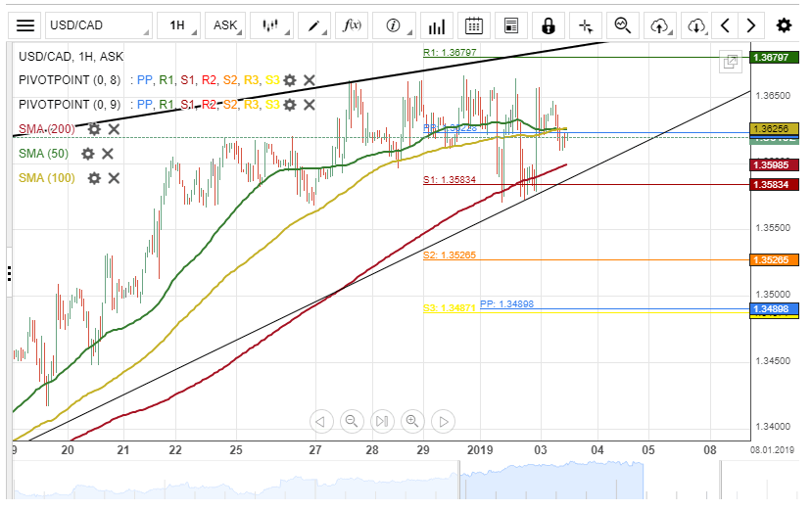
Task: Open chart settings gear in toolbar
Action: [x=784, y=25]
